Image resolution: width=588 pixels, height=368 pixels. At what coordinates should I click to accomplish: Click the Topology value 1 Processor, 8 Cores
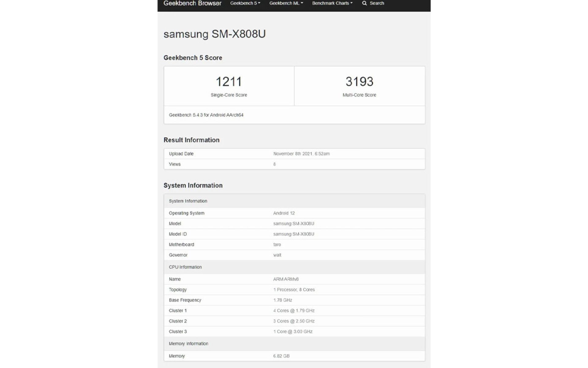point(294,289)
